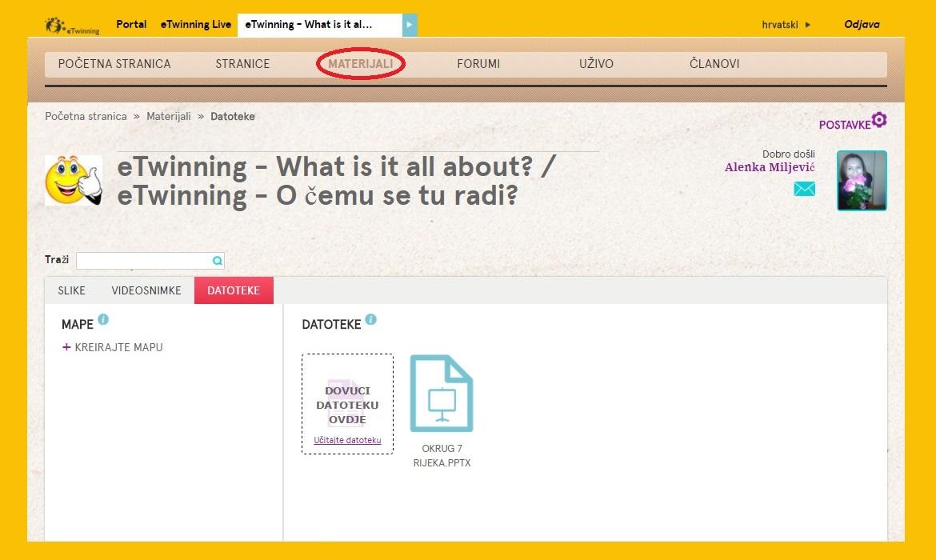Click the search magnifier icon

pyautogui.click(x=218, y=260)
